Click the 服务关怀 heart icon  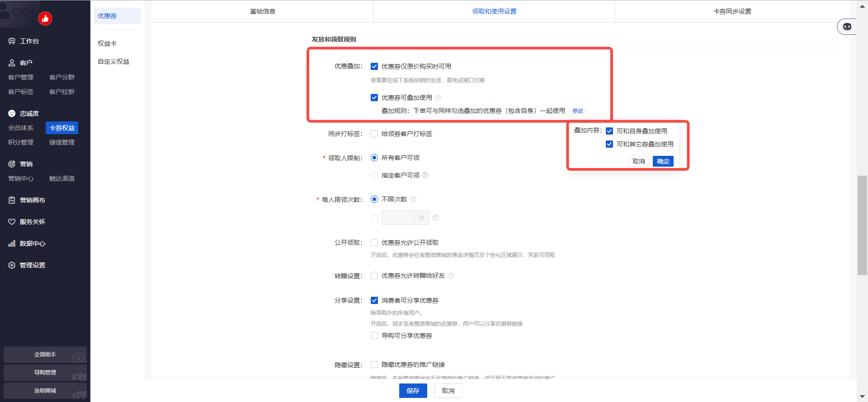point(12,222)
